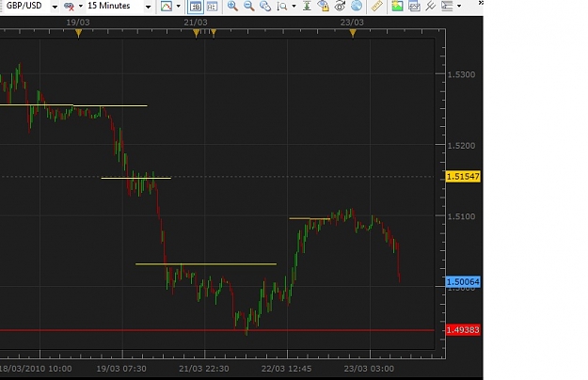The image size is (588, 380).
Task: Click the 1.5100 price axis label
Action: tap(461, 216)
